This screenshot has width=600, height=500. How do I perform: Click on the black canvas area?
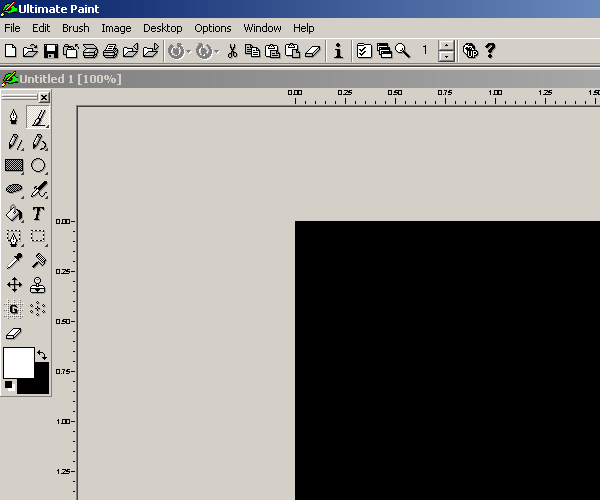(x=447, y=360)
